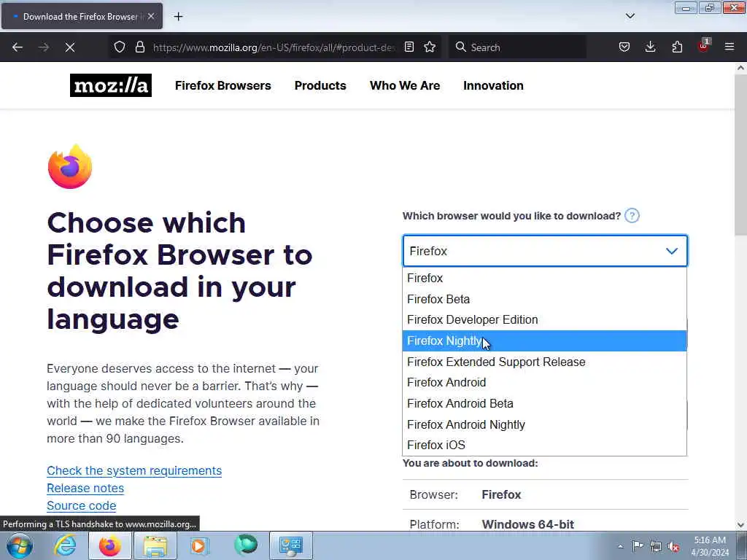The height and width of the screenshot is (560, 747).
Task: View site security padlock info
Action: [x=139, y=47]
